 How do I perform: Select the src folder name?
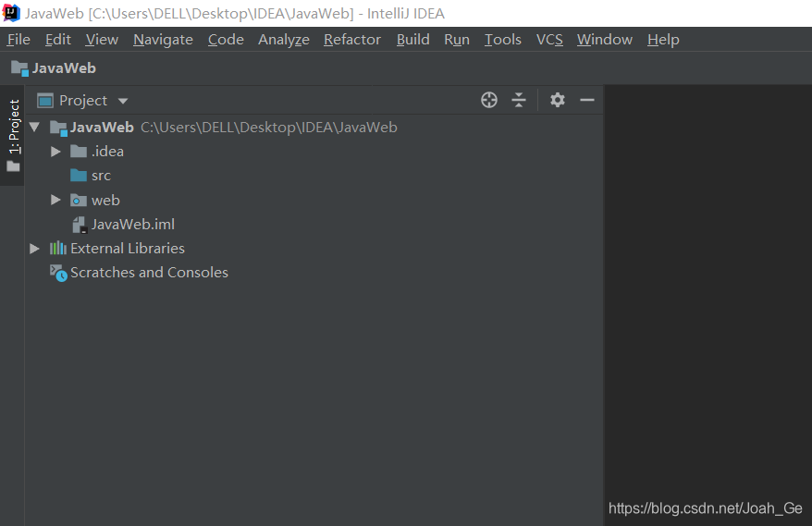(x=101, y=176)
